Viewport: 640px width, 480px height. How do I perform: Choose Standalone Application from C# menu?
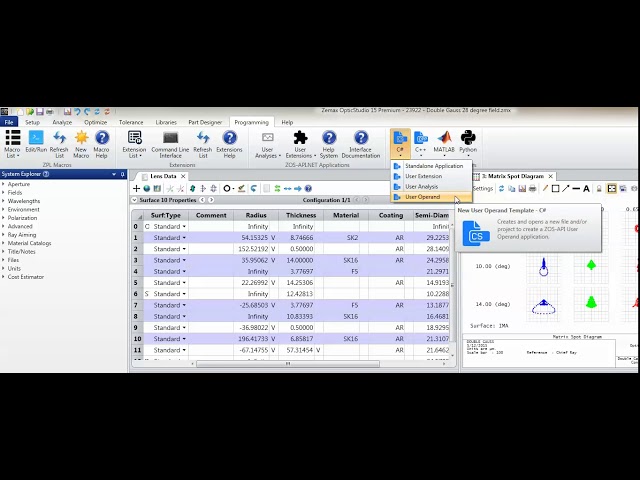(x=431, y=166)
